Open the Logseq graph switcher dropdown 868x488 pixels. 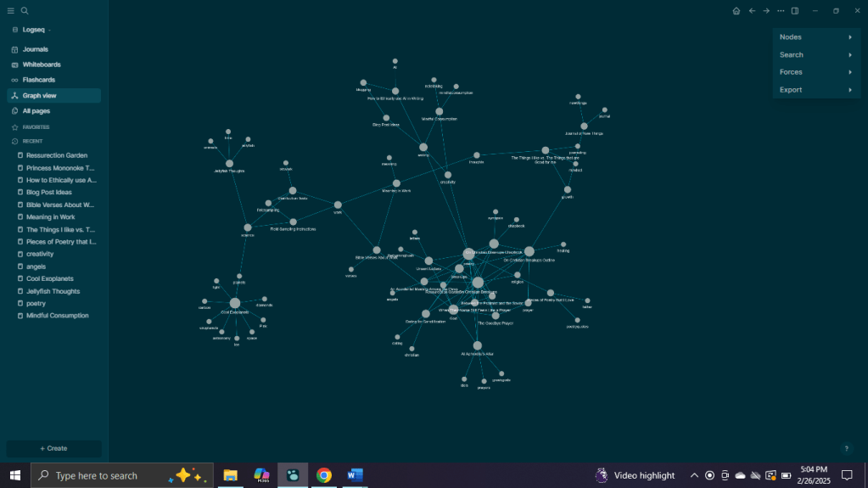(36, 30)
